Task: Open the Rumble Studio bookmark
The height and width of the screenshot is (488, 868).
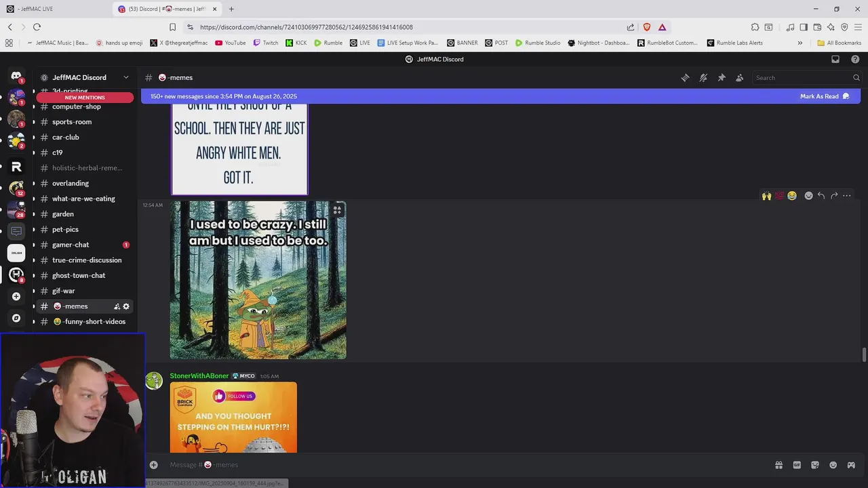Action: coord(538,43)
